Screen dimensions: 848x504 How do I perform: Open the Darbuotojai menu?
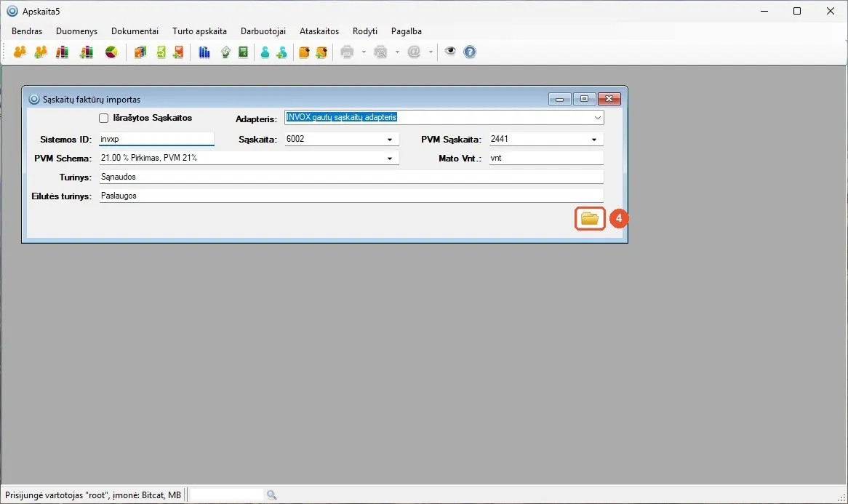pos(263,31)
